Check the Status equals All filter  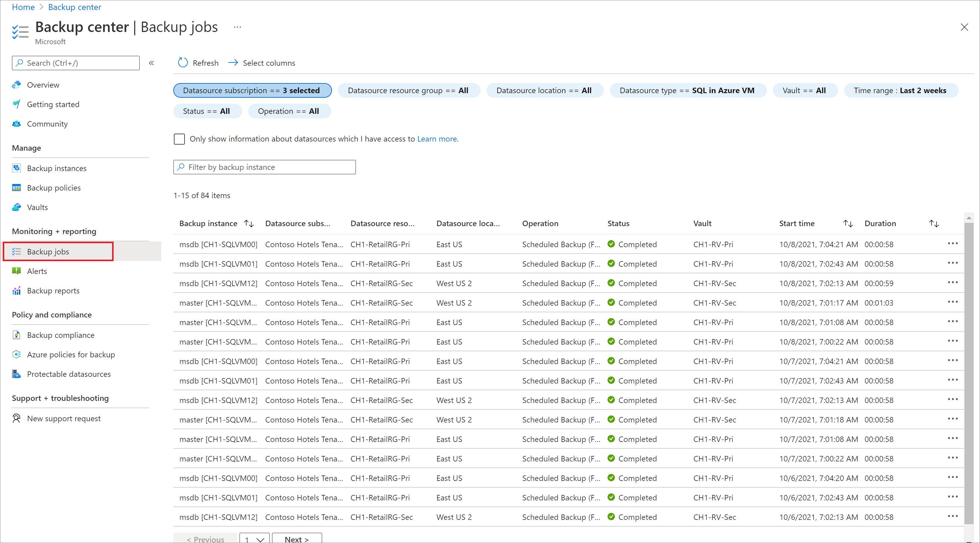point(205,111)
